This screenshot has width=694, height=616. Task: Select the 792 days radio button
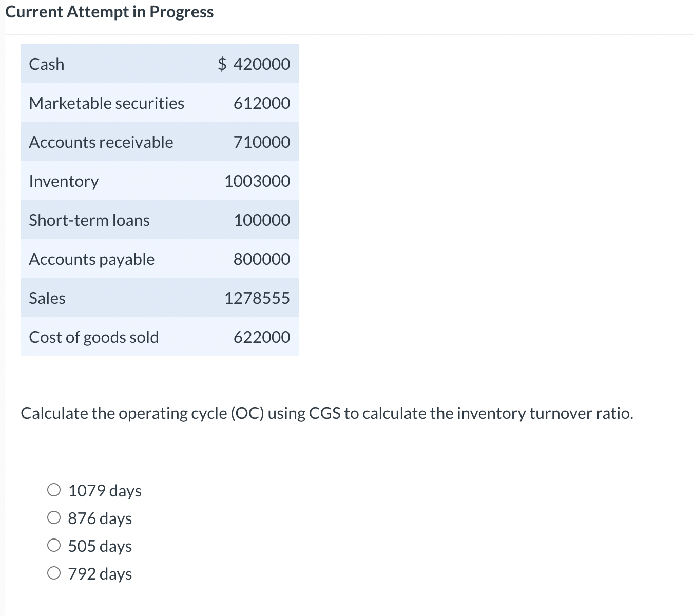54,573
